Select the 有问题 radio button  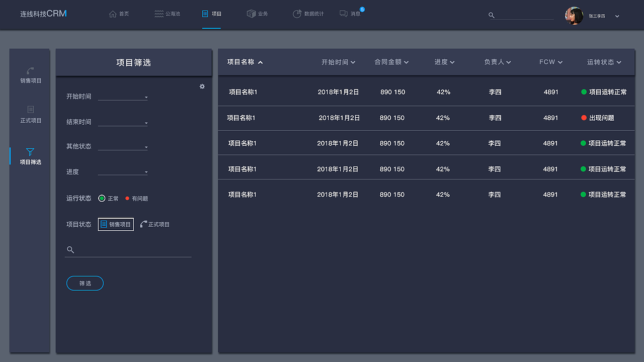128,198
